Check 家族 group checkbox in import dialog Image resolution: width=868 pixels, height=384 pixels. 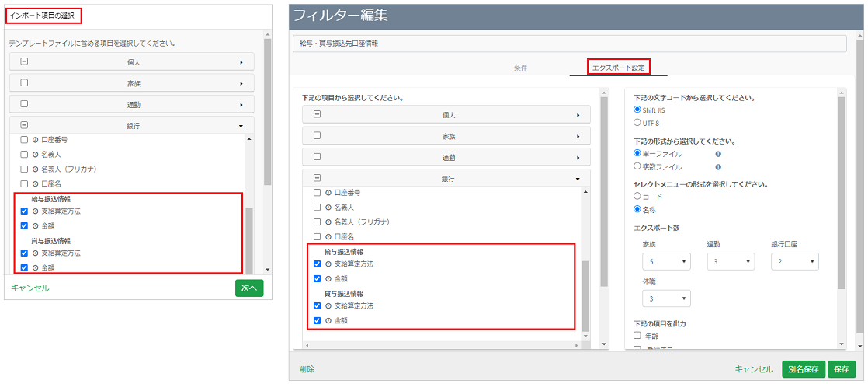point(24,83)
